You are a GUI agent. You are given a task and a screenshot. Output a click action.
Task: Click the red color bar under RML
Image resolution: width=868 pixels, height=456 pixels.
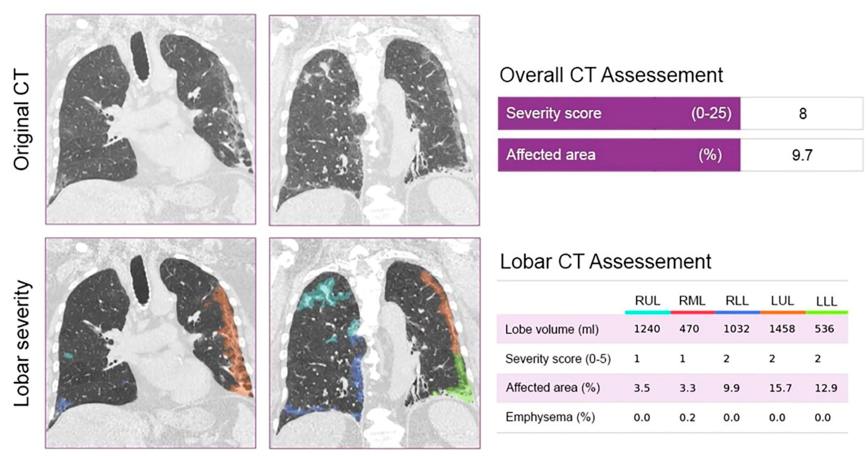coord(693,313)
